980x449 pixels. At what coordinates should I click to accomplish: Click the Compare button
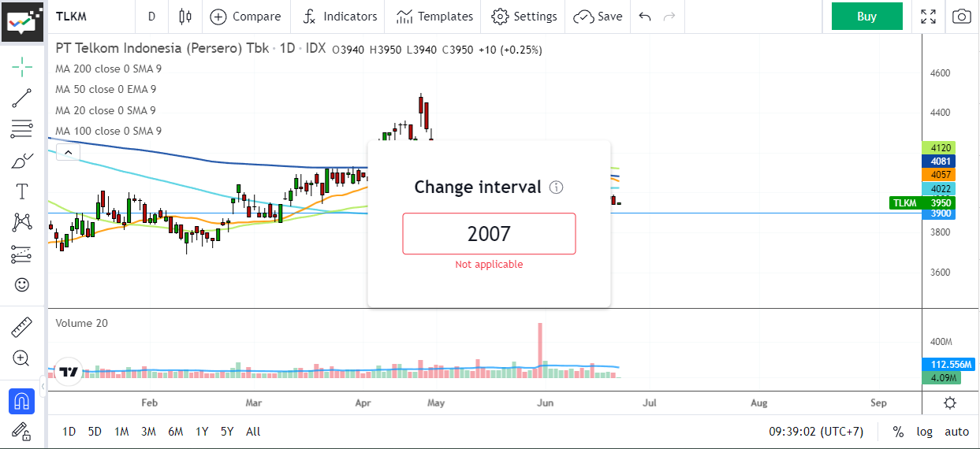tap(245, 17)
